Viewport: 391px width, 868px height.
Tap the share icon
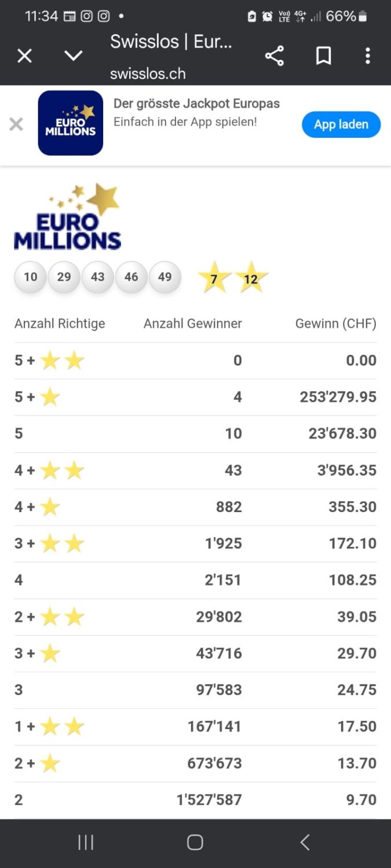[x=275, y=56]
